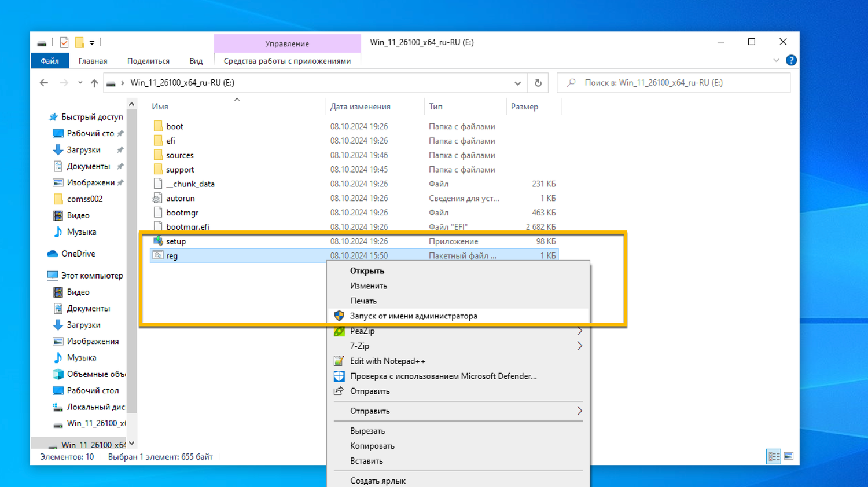Click the autorun file icon
This screenshot has height=487, width=868.
(158, 198)
